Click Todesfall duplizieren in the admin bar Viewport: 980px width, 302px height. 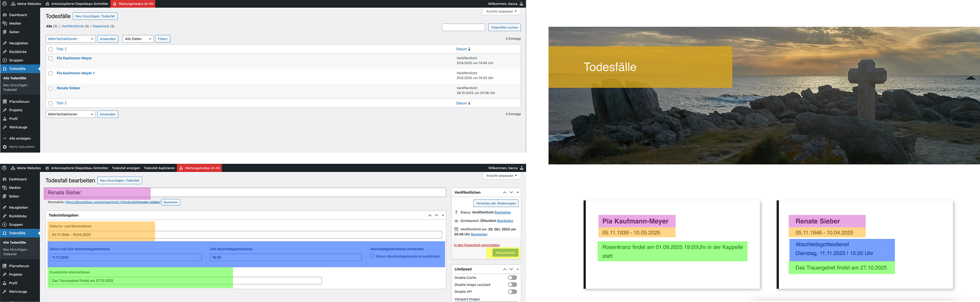click(159, 168)
